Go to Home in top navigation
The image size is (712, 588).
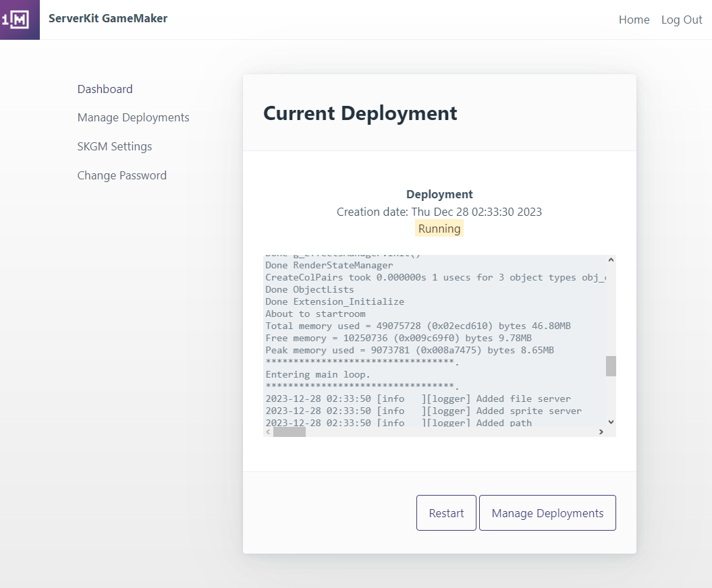click(634, 20)
